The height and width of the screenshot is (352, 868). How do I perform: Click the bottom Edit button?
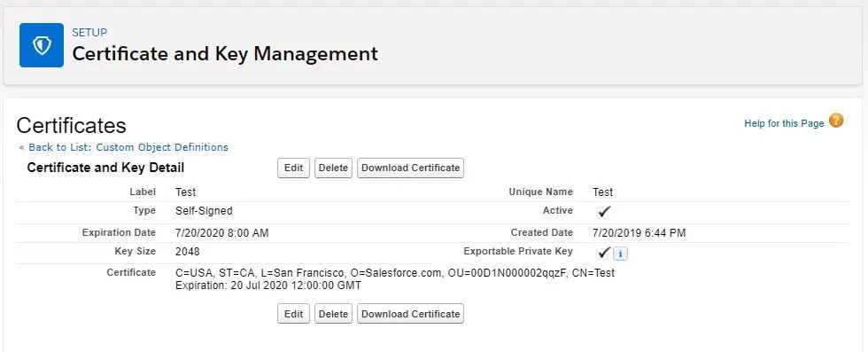(293, 314)
